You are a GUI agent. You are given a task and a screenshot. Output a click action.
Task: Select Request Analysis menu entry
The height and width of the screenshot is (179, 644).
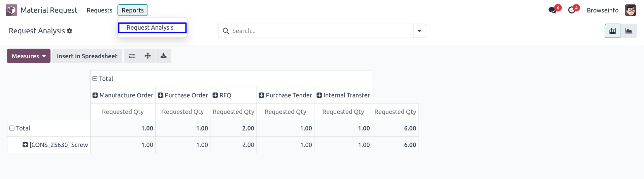tap(150, 28)
